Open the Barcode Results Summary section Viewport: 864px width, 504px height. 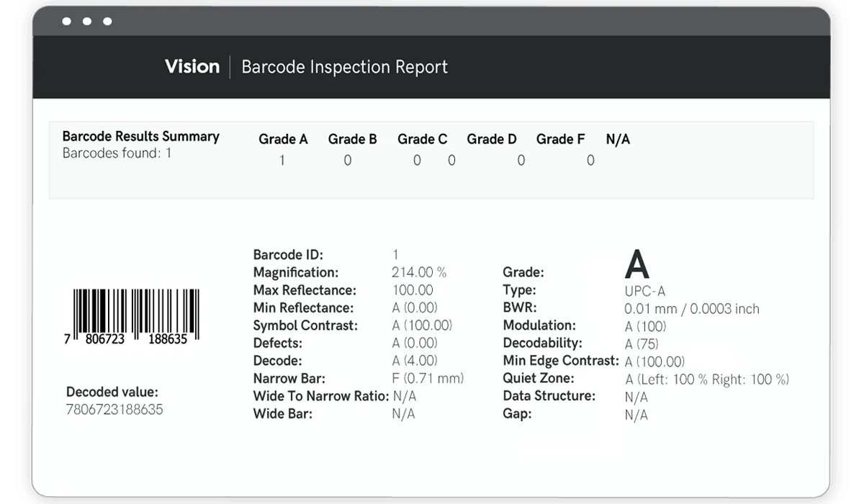point(141,136)
